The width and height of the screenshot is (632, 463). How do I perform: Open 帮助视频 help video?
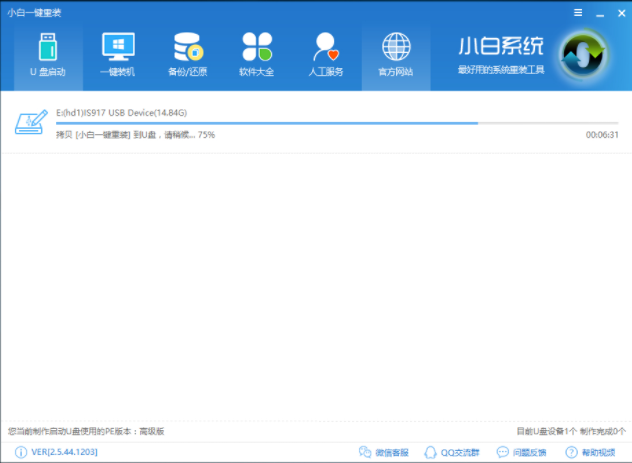pos(591,452)
